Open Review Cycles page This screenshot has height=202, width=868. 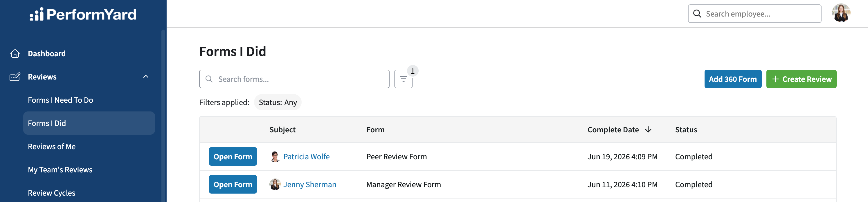[x=52, y=193]
